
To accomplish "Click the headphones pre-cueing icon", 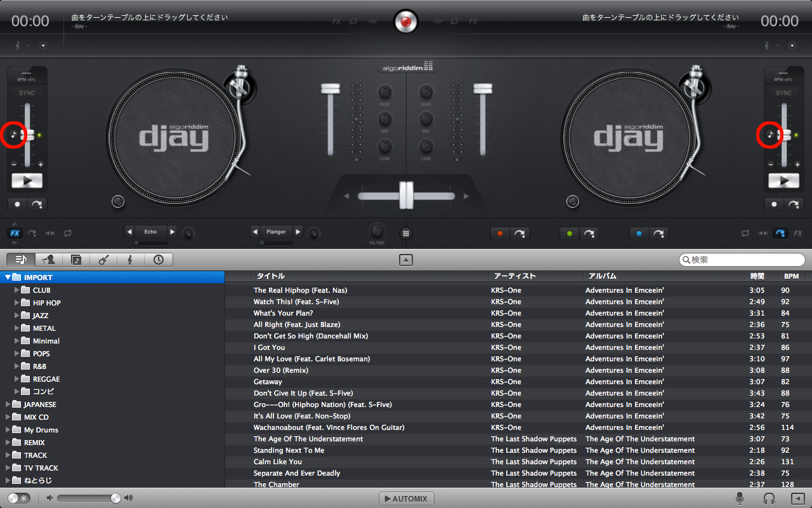I will (769, 498).
